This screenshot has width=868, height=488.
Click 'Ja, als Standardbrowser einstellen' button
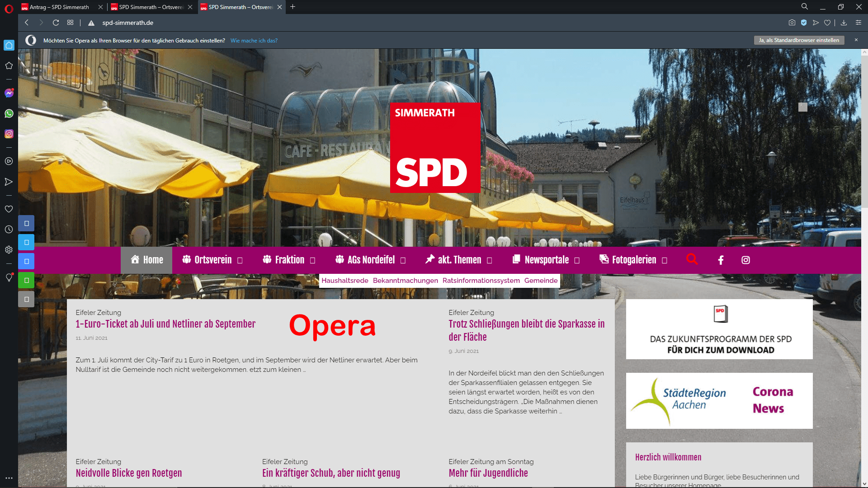[x=799, y=40]
